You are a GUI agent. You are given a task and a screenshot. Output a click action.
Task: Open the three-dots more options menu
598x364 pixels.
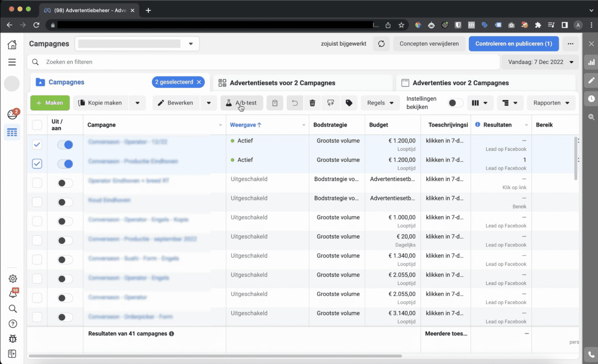coord(571,44)
